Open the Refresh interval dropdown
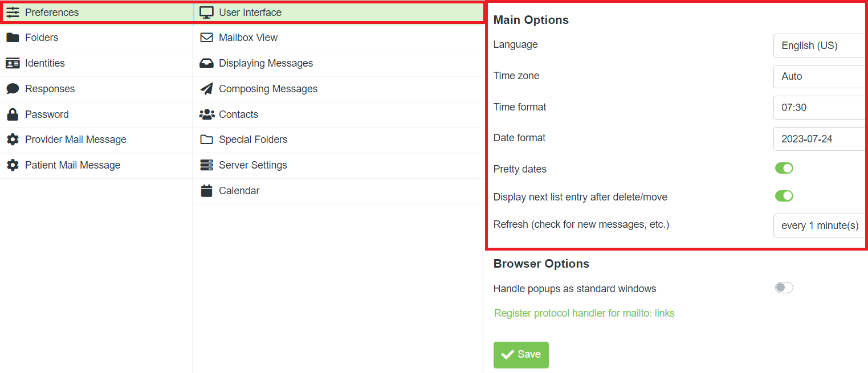Image resolution: width=868 pixels, height=373 pixels. point(819,226)
